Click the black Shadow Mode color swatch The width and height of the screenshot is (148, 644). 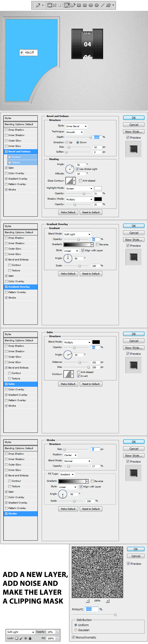98,199
